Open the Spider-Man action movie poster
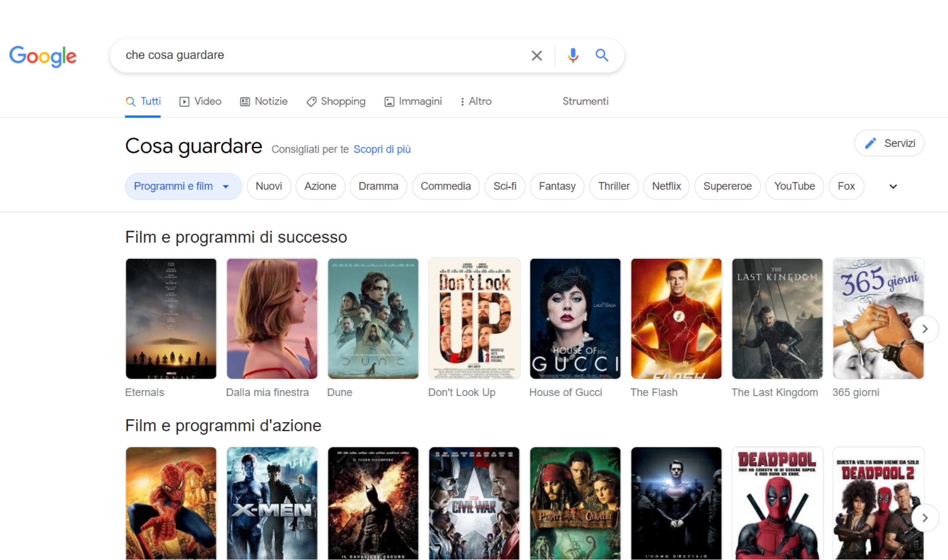Screen dimensions: 948x560 pyautogui.click(x=171, y=504)
